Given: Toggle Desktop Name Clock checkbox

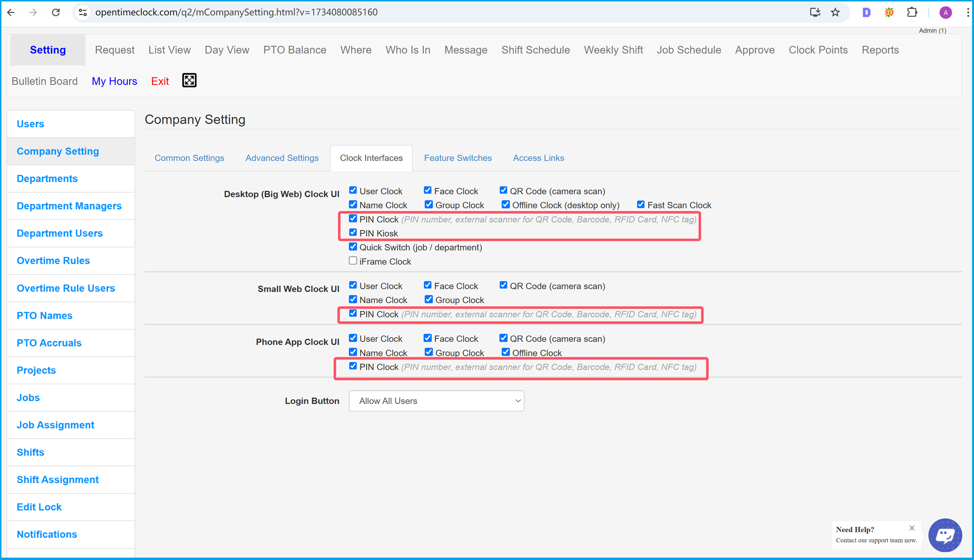Looking at the screenshot, I should tap(353, 204).
